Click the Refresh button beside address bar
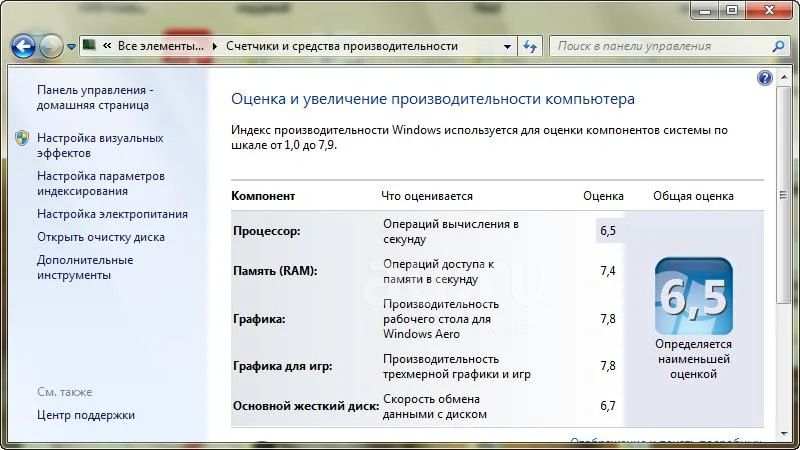This screenshot has width=800, height=450. point(530,46)
